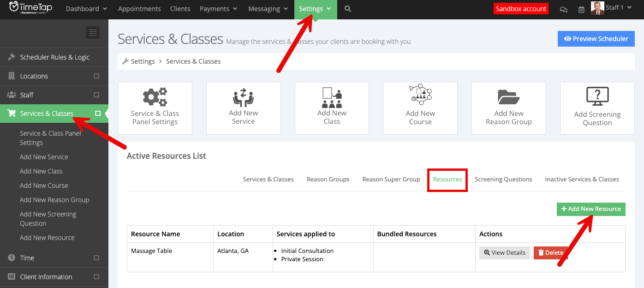644x288 pixels.
Task: Click the Initial Consultation service entry
Action: click(307, 251)
